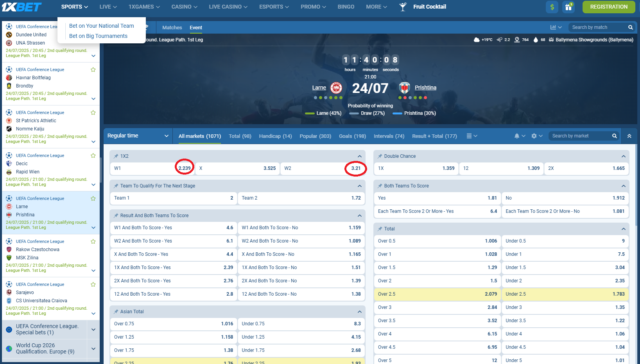Pin the Asian Total market
The image size is (640, 364).
[116, 312]
